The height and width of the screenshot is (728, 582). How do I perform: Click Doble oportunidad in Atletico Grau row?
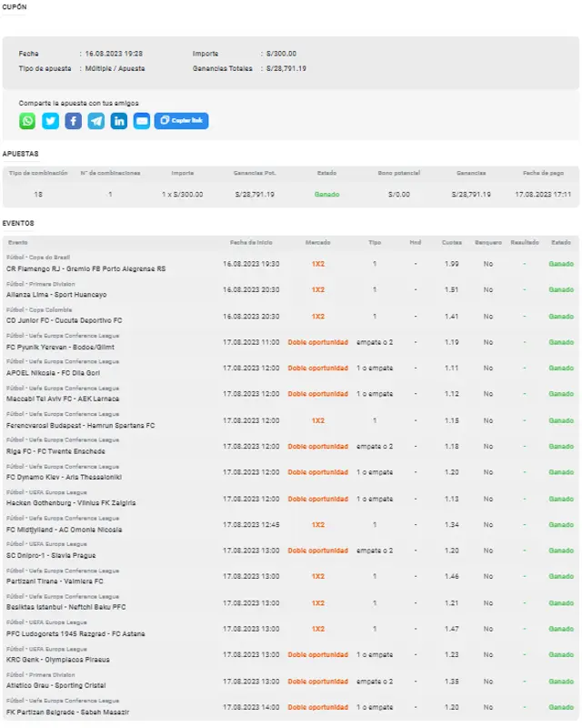(x=318, y=681)
